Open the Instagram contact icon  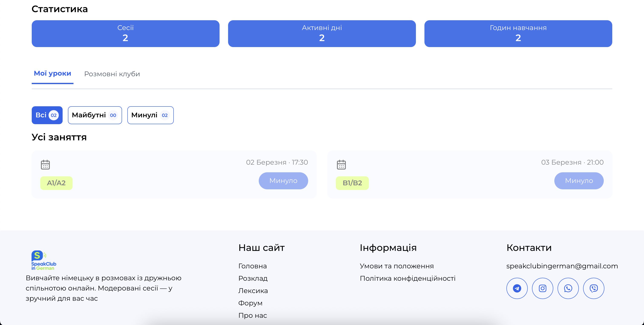click(542, 288)
